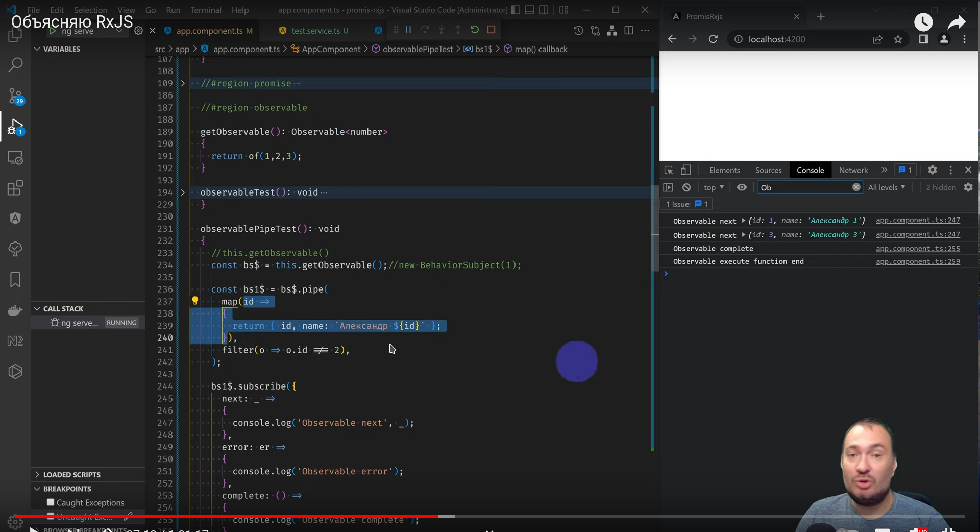Pause the debugger from debug toolbar

408,30
